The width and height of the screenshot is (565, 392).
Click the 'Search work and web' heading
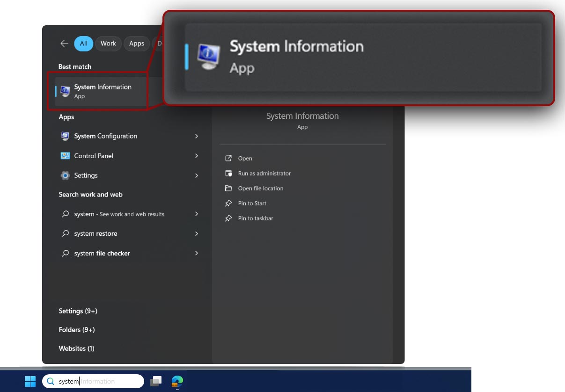[x=90, y=195]
